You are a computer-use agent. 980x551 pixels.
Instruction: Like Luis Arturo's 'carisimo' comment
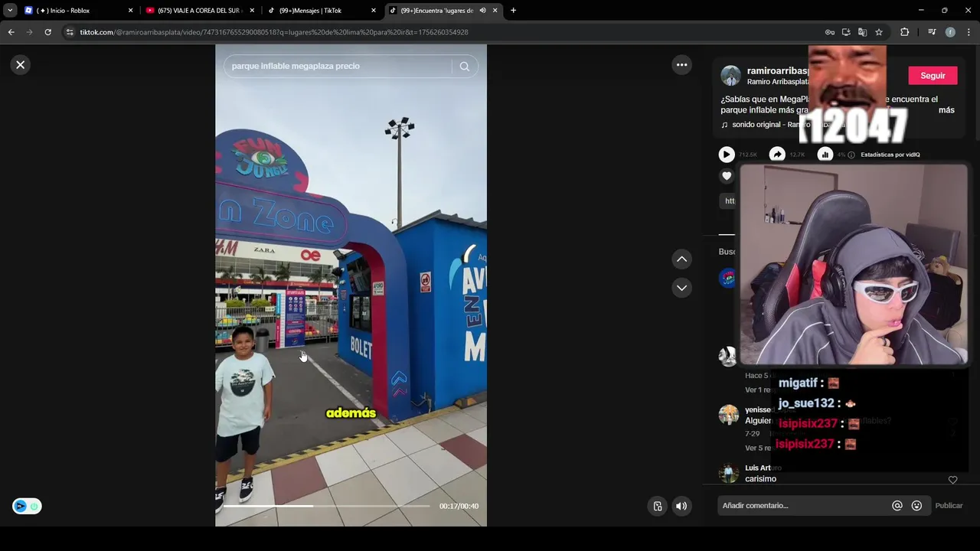pos(952,480)
